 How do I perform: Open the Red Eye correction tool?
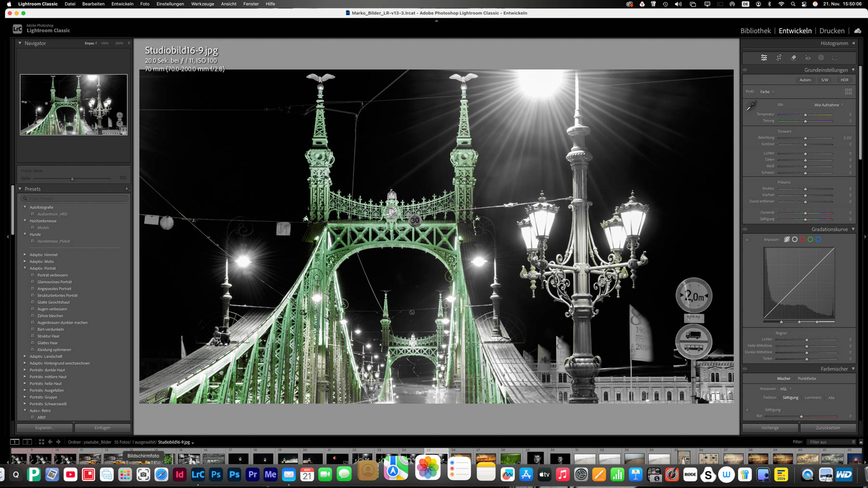point(808,58)
